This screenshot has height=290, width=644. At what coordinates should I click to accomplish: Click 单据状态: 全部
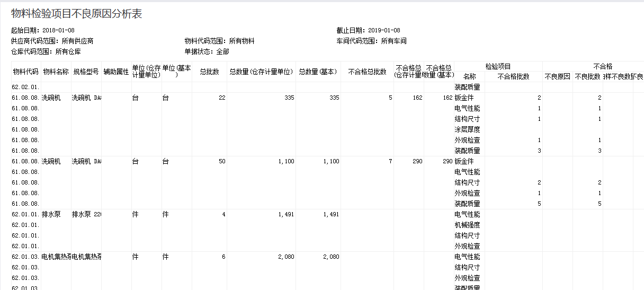coord(207,51)
